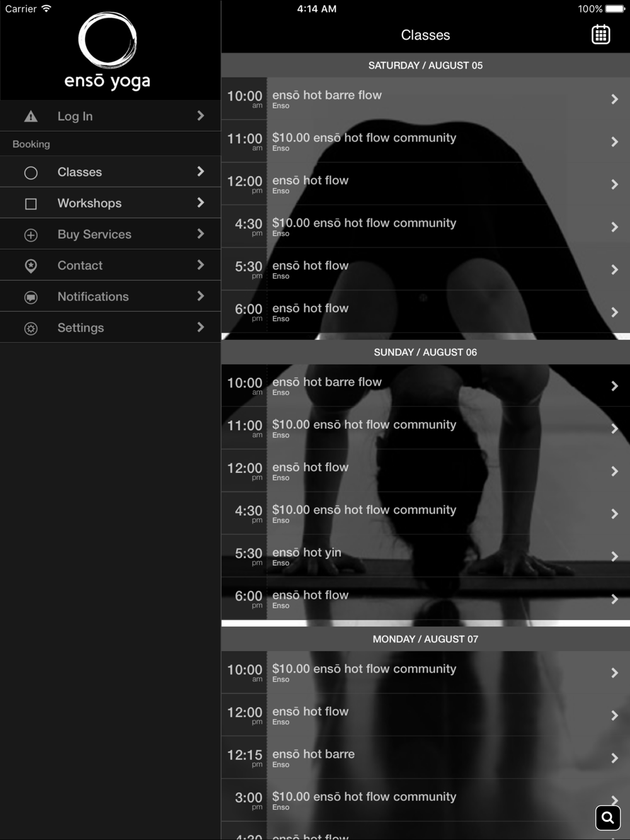The height and width of the screenshot is (840, 630).
Task: Click the Carrier label in status bar
Action: [21, 9]
